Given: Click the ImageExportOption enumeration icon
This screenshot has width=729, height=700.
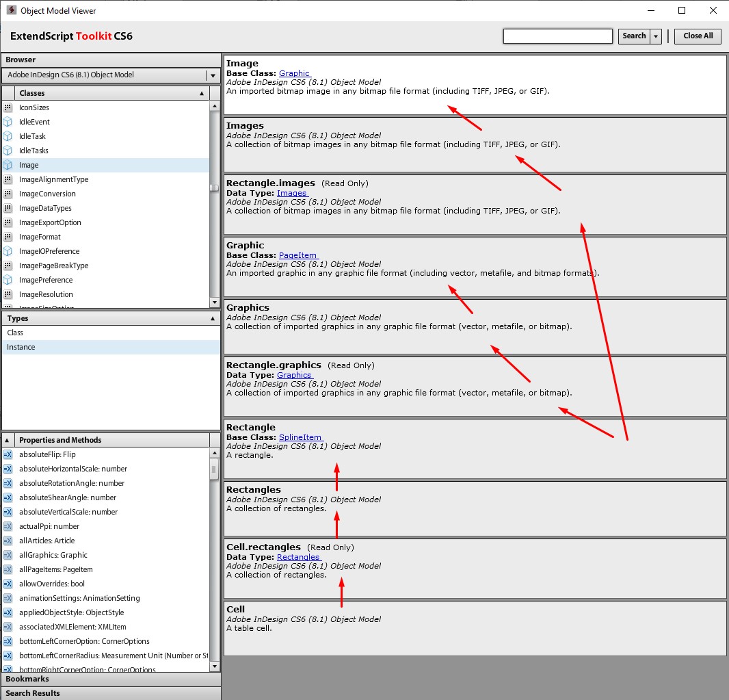Looking at the screenshot, I should point(8,223).
